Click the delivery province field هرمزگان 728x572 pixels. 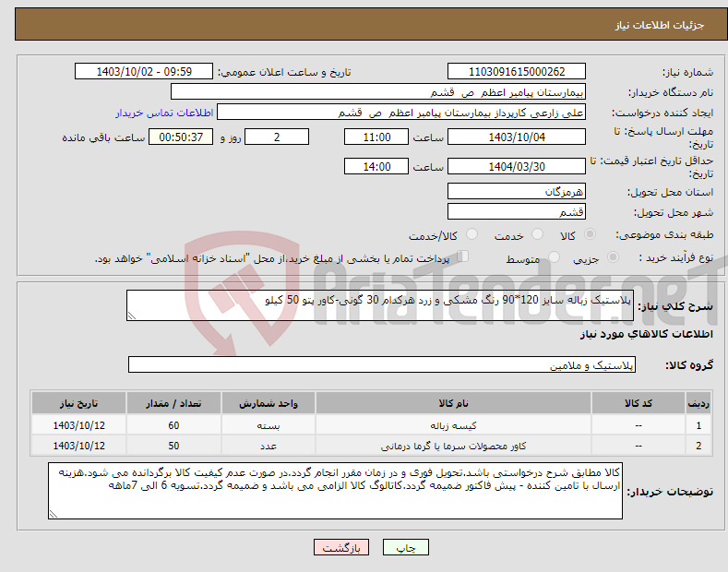pyautogui.click(x=517, y=191)
